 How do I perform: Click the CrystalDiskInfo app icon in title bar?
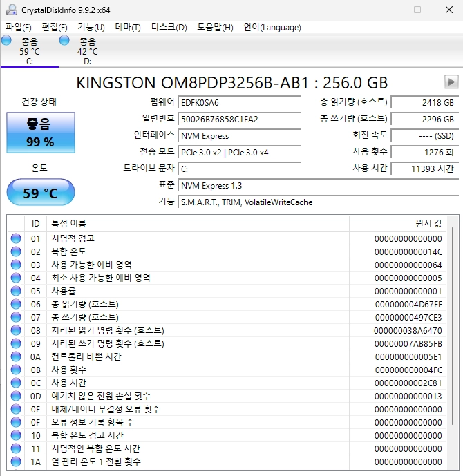(x=12, y=10)
